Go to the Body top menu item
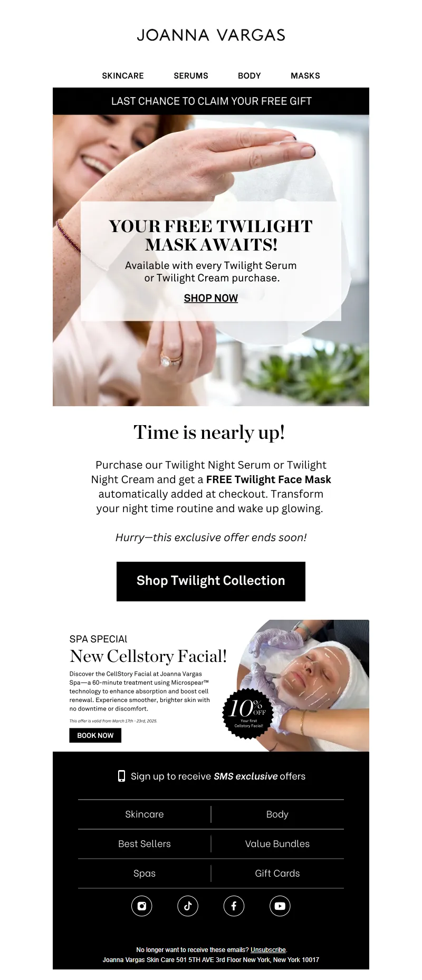 coord(250,76)
